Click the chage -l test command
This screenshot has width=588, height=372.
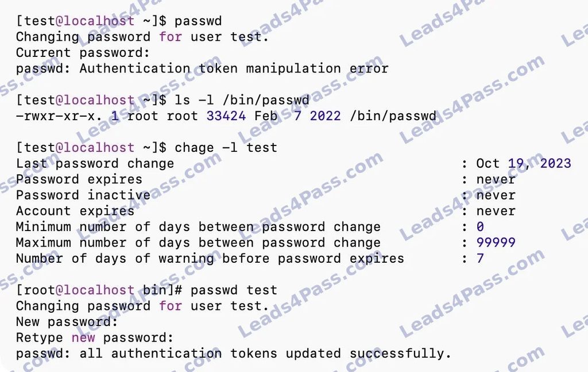[226, 148]
